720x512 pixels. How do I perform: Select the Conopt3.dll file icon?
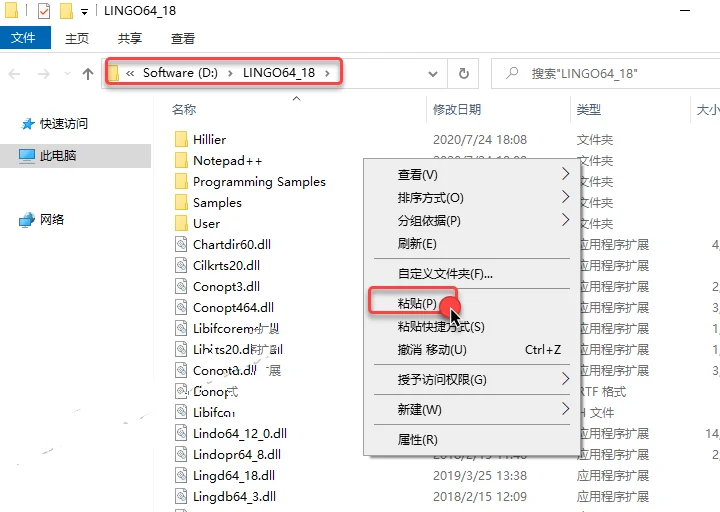click(x=181, y=287)
